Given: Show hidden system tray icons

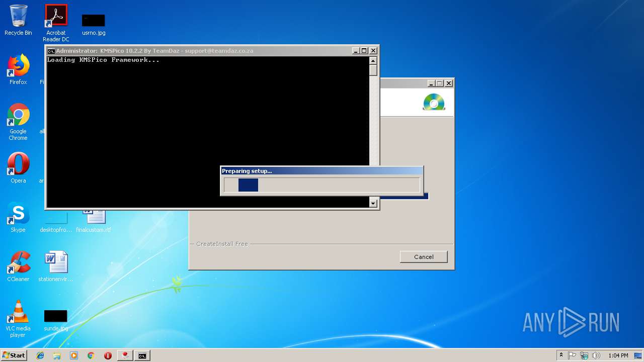Looking at the screenshot, I should click(x=561, y=355).
